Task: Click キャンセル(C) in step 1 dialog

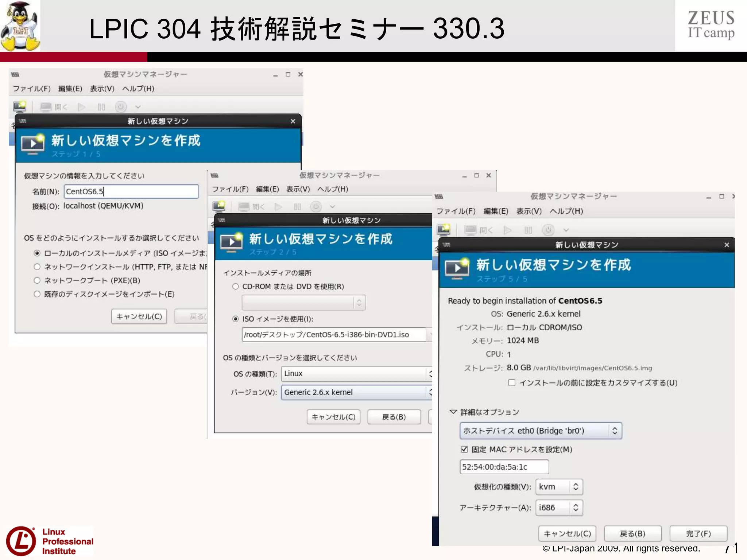Action: [139, 316]
